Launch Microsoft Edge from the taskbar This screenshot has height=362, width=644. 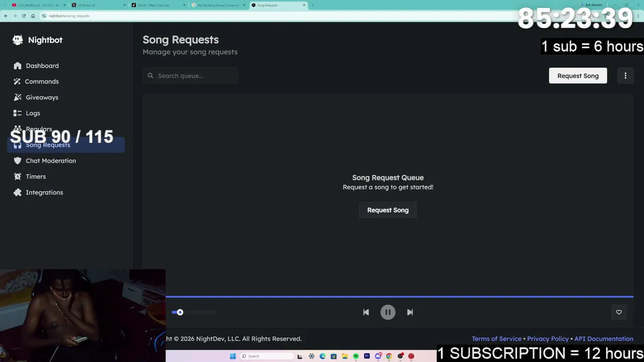click(323, 356)
